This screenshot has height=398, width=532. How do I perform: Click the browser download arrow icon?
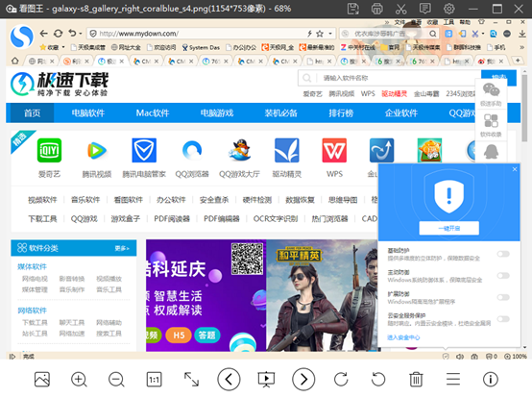[522, 34]
